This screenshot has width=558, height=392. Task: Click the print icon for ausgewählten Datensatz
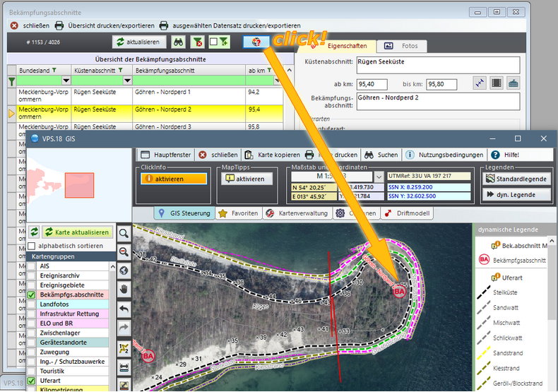click(163, 25)
